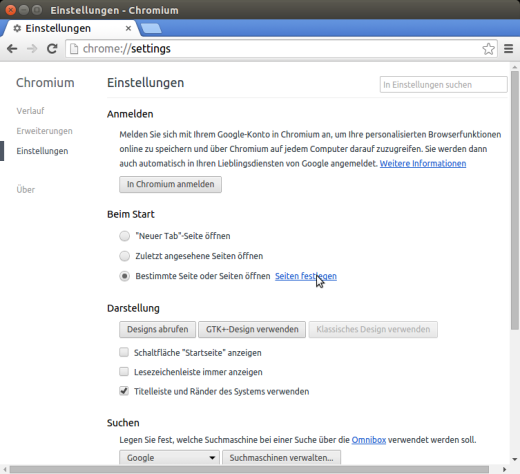Open the 'Seiten festlegen' link
520x474 pixels.
(306, 276)
